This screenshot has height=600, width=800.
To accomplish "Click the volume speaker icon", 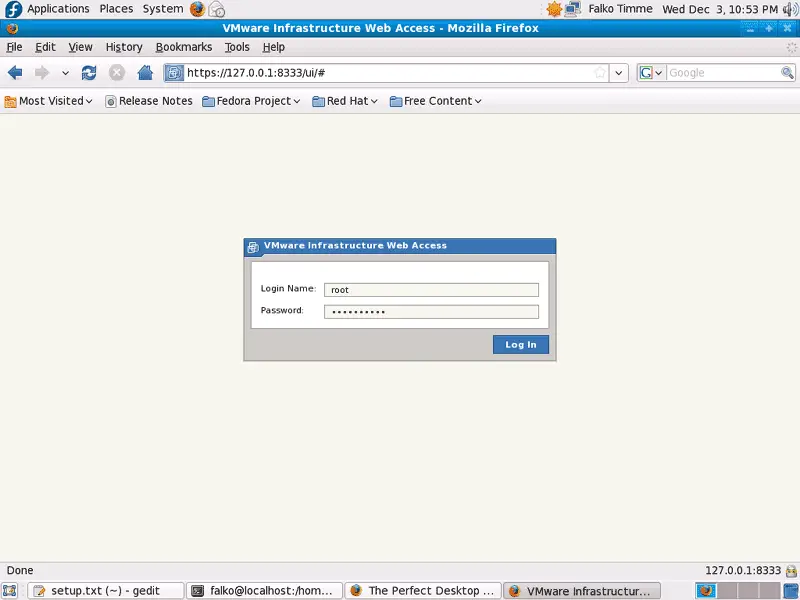I will pyautogui.click(x=790, y=9).
